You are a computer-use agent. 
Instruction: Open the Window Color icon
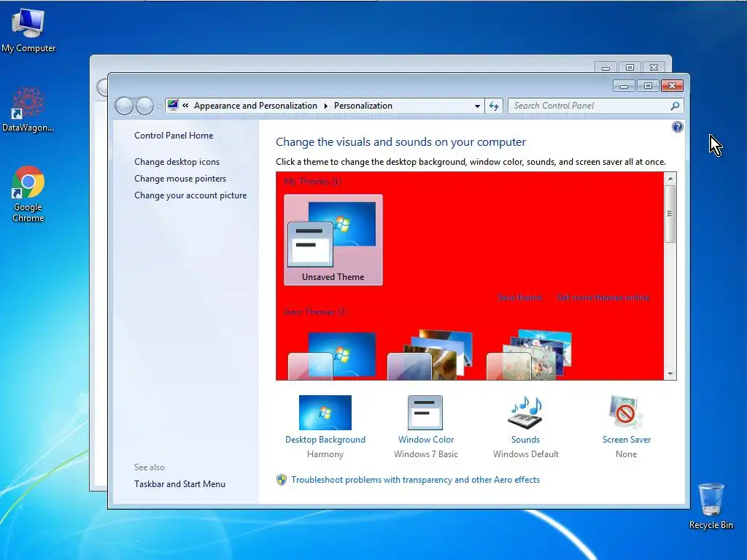pyautogui.click(x=425, y=413)
